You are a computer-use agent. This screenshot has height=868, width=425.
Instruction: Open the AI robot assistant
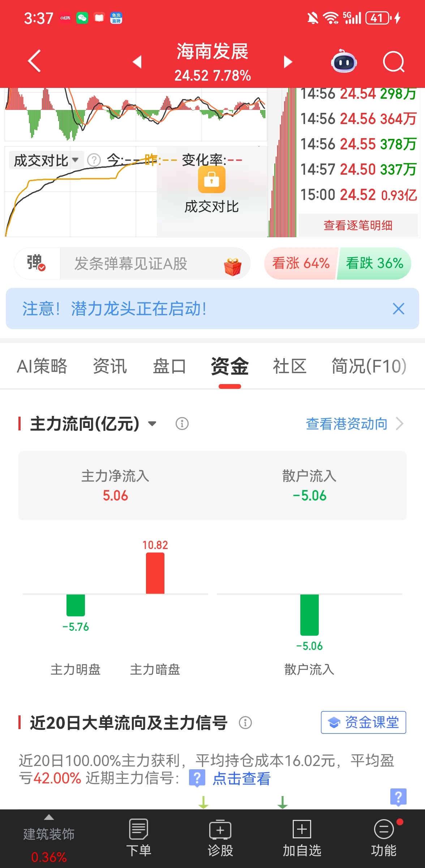pos(344,62)
